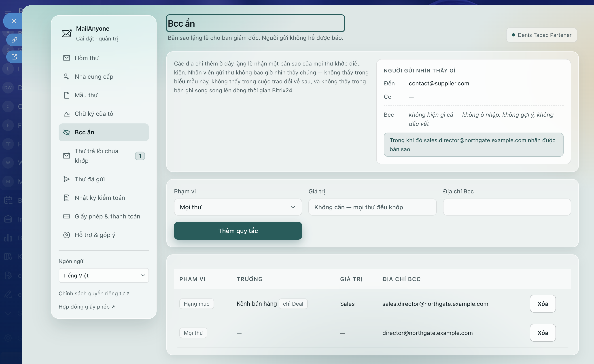Delete the sales.director Bcc rule with Xóa
The image size is (594, 364).
click(543, 304)
